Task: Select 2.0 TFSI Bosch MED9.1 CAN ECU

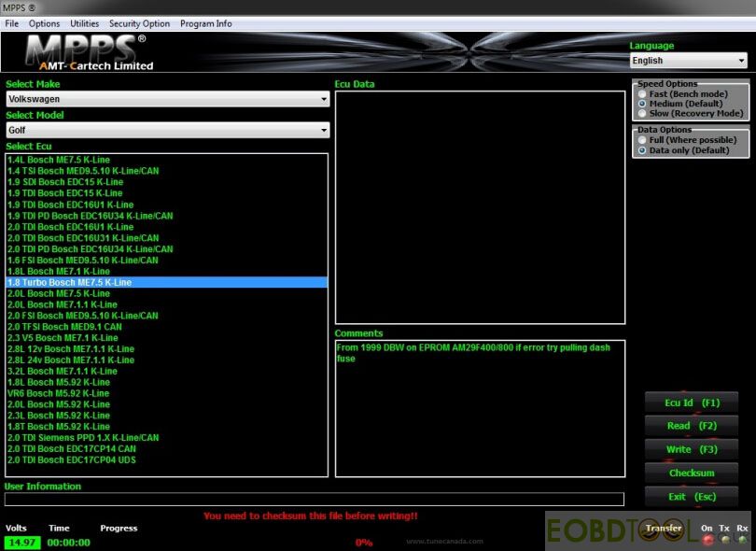Action: click(x=65, y=327)
